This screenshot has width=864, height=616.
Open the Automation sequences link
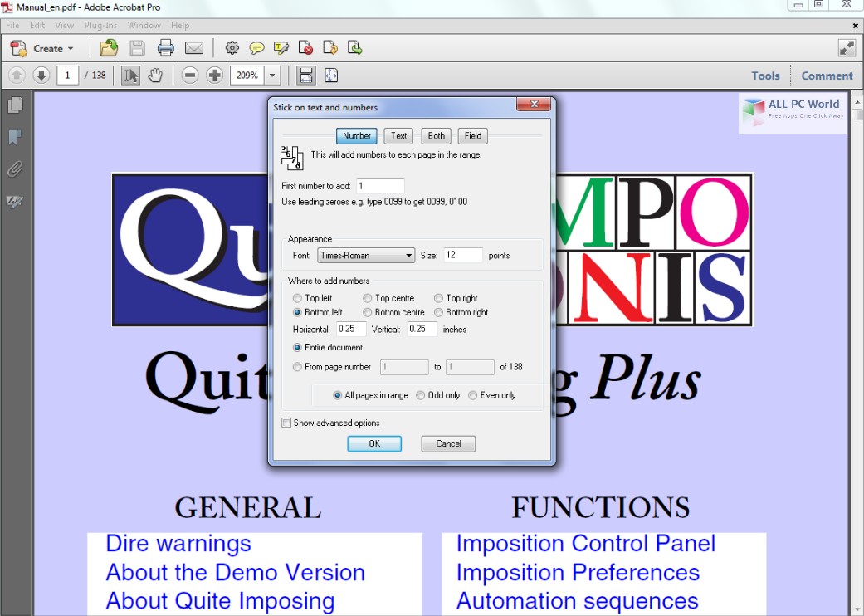pyautogui.click(x=578, y=601)
